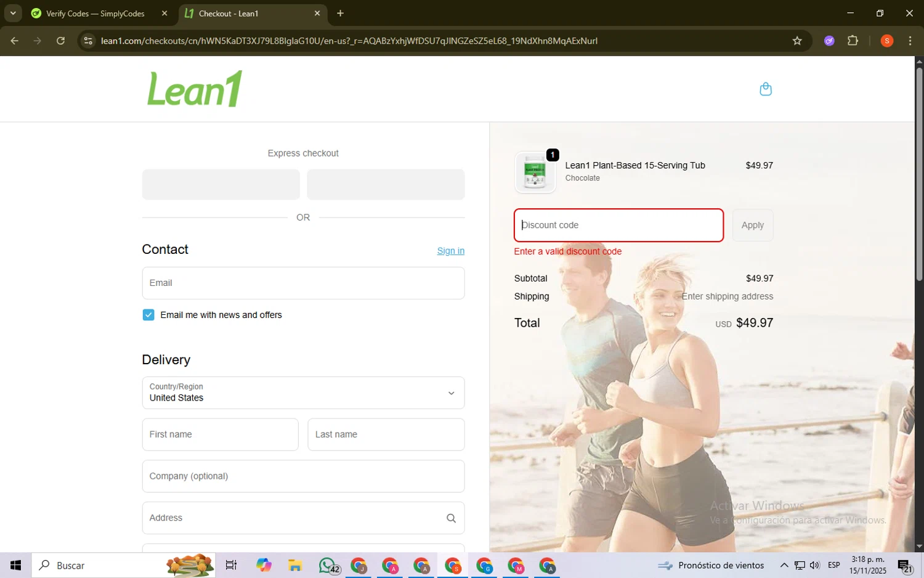Open the network icon in system tray
The width and height of the screenshot is (924, 578).
800,565
